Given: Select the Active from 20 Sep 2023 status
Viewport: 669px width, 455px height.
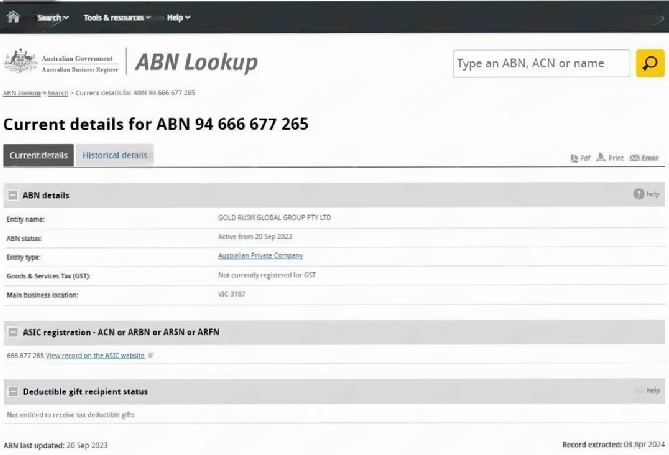Looking at the screenshot, I should (255, 236).
